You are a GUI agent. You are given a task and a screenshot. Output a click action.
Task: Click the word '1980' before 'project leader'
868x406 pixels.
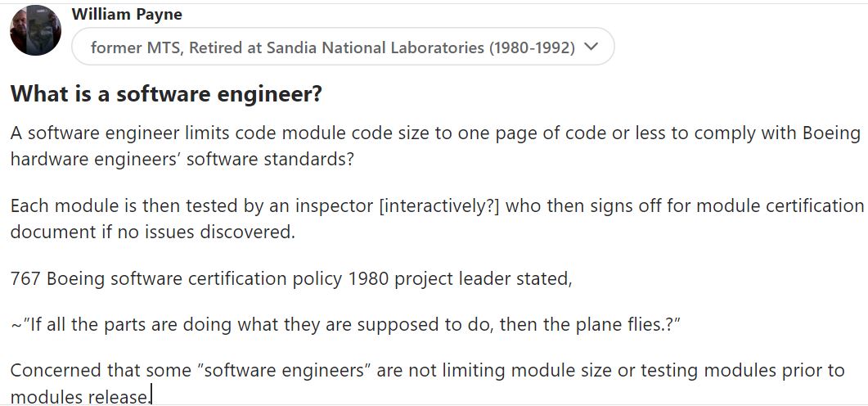tap(369, 278)
